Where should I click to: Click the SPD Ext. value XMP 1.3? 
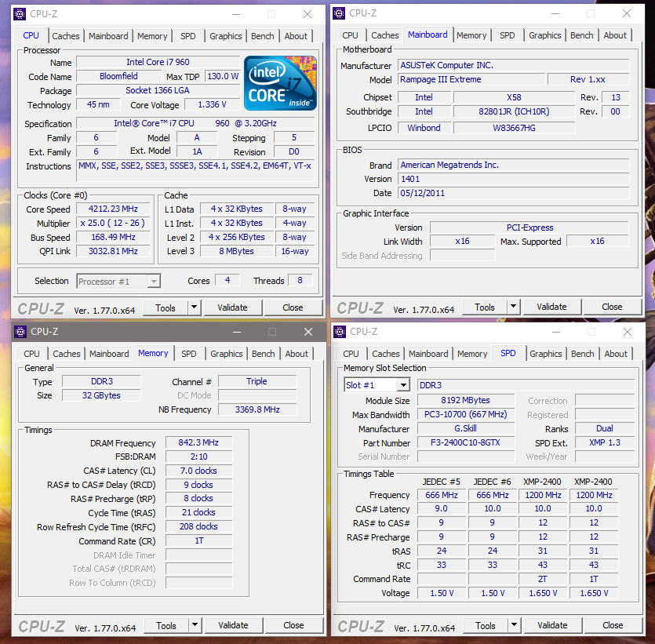click(x=605, y=442)
